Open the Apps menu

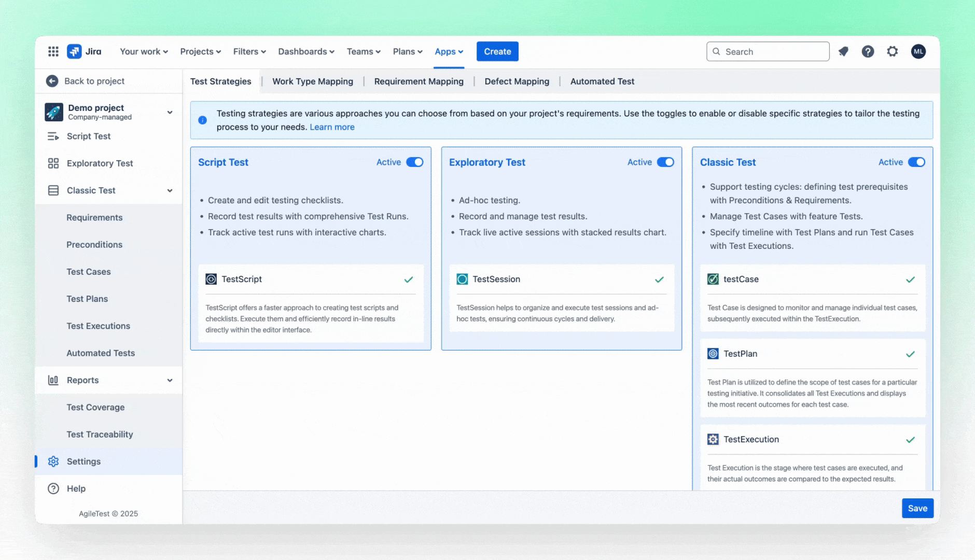tap(449, 51)
